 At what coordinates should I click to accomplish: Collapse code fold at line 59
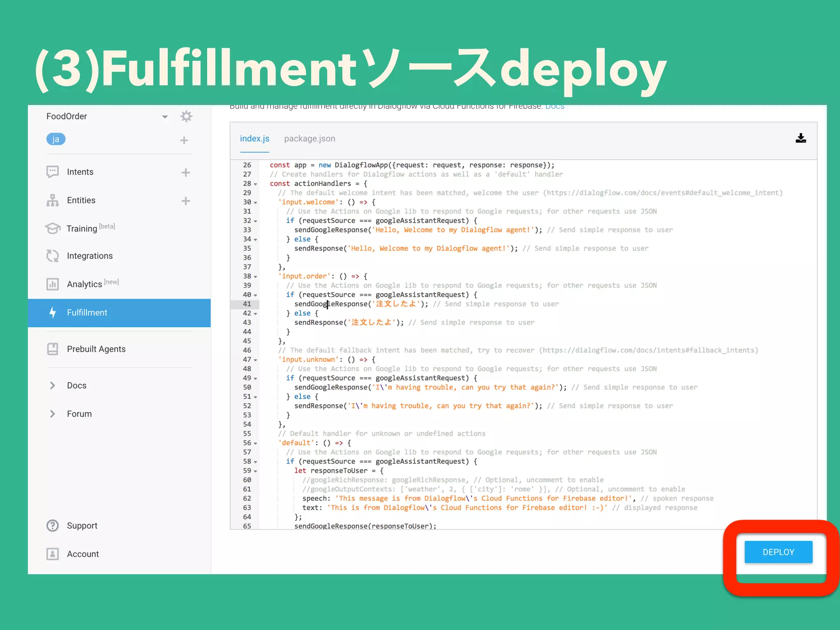click(x=256, y=471)
